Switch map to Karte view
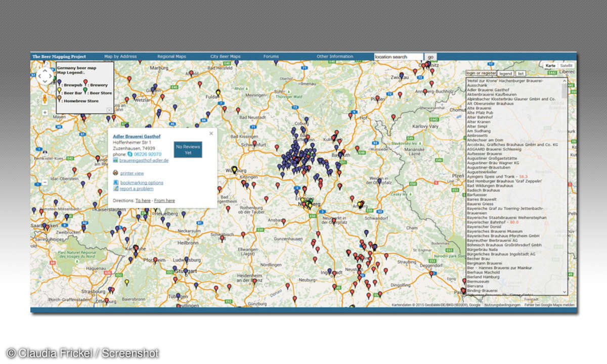The image size is (607, 364). click(x=551, y=66)
